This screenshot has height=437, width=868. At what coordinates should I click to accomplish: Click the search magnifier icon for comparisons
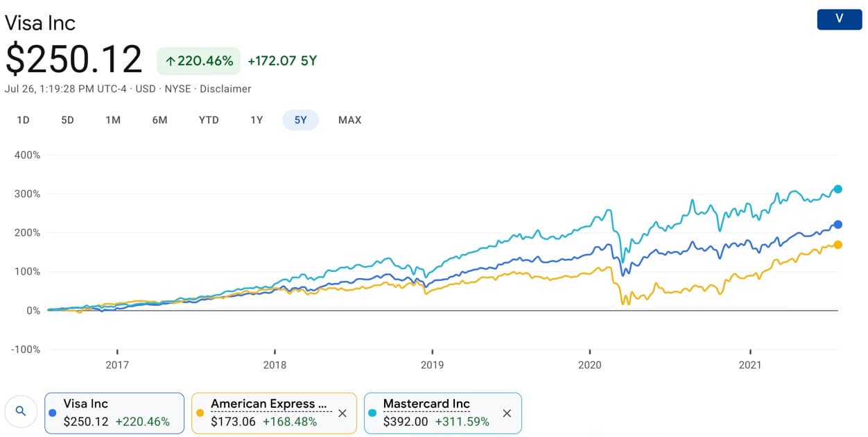tap(21, 411)
